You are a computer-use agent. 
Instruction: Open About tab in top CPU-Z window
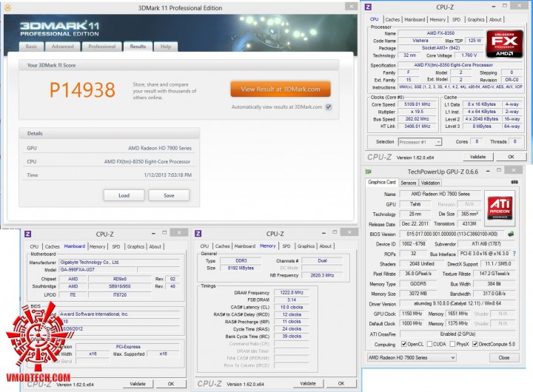tap(495, 20)
